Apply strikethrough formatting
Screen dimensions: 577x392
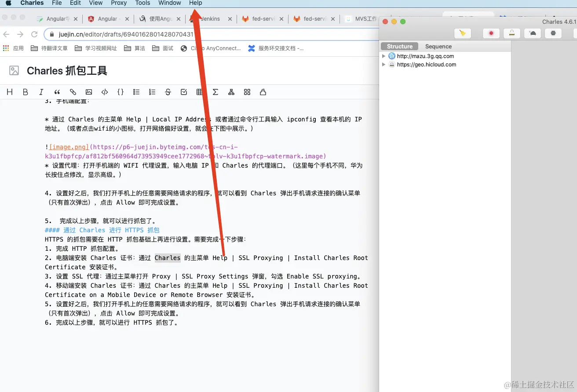click(168, 92)
